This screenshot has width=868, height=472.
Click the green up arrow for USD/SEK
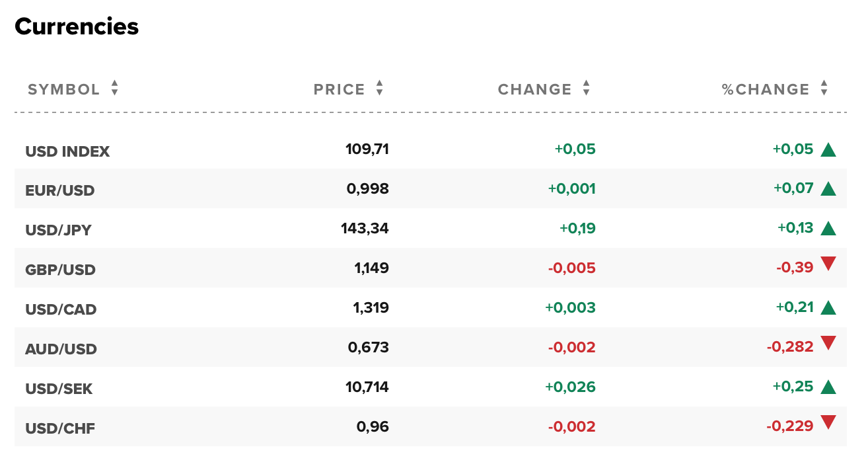[x=828, y=387]
